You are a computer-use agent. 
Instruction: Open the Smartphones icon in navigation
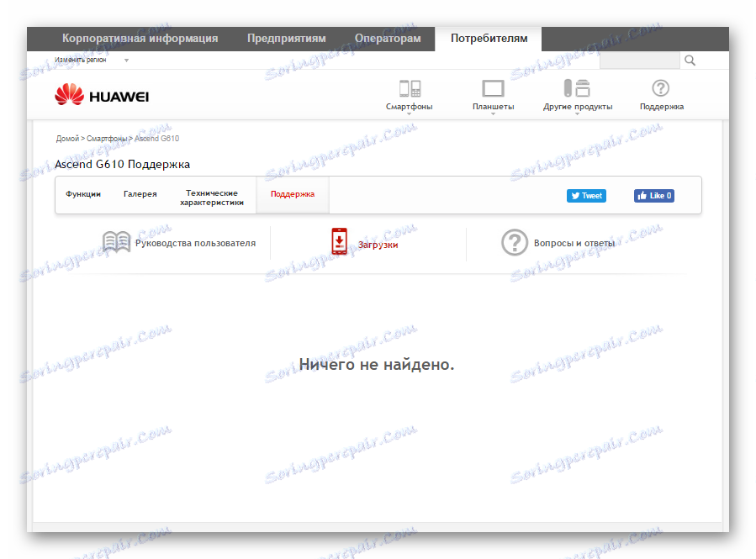(410, 88)
